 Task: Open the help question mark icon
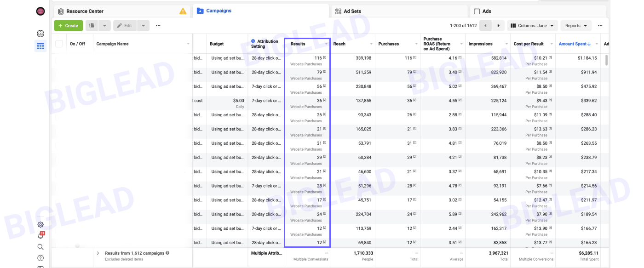click(x=40, y=258)
